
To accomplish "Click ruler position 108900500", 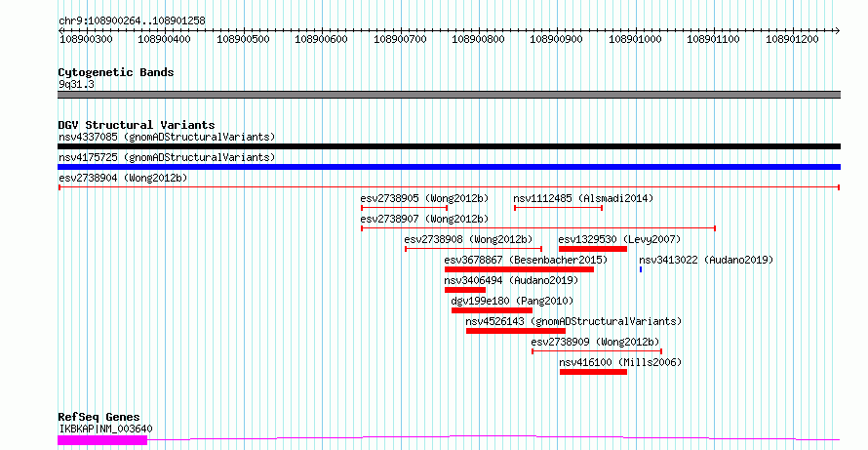I will [x=243, y=39].
